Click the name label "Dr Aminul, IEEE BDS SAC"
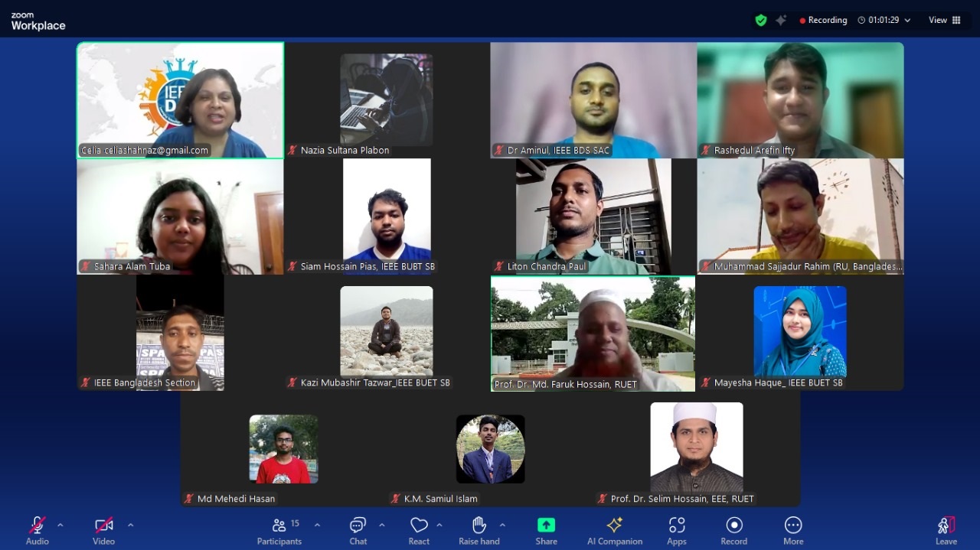The image size is (980, 550). (558, 151)
